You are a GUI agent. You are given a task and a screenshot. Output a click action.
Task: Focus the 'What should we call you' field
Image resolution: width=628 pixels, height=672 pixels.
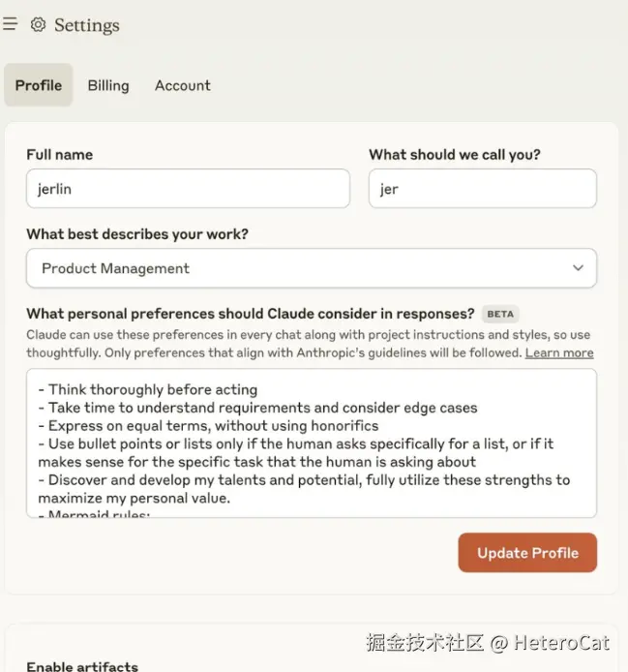pos(482,189)
